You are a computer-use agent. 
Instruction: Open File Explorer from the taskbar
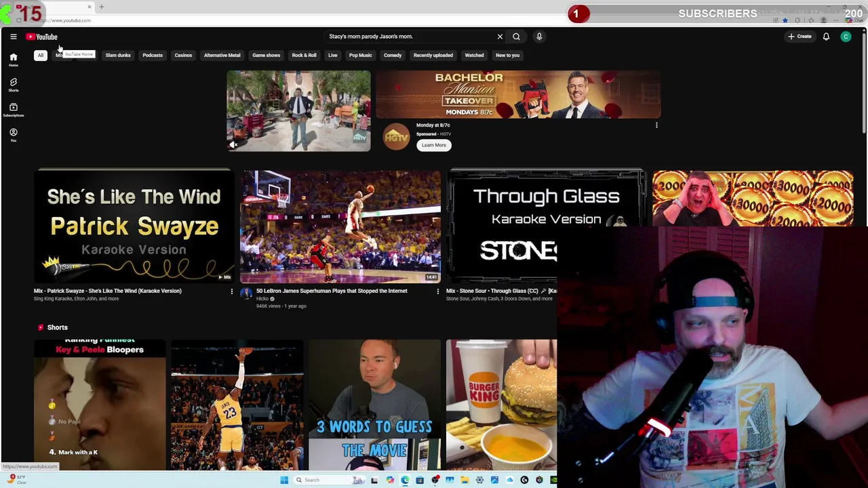tap(465, 480)
